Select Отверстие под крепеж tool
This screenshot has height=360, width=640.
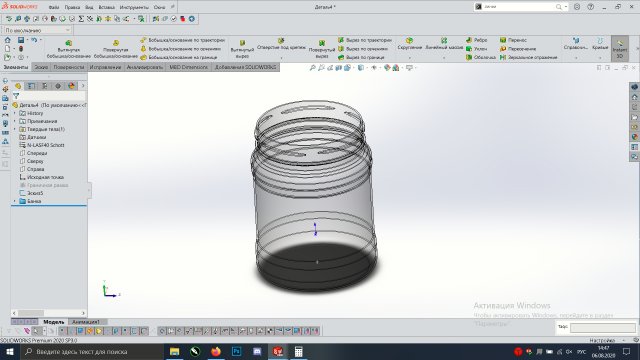(x=281, y=44)
